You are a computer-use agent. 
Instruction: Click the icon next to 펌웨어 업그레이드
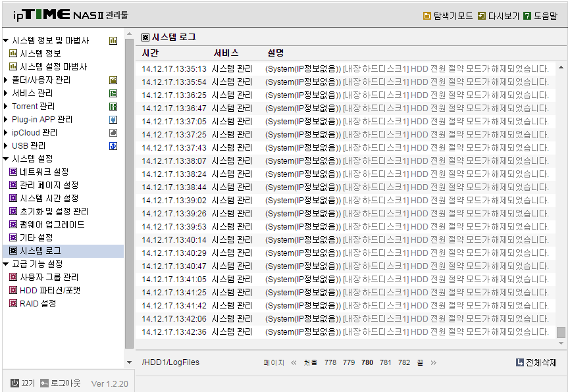[13, 224]
